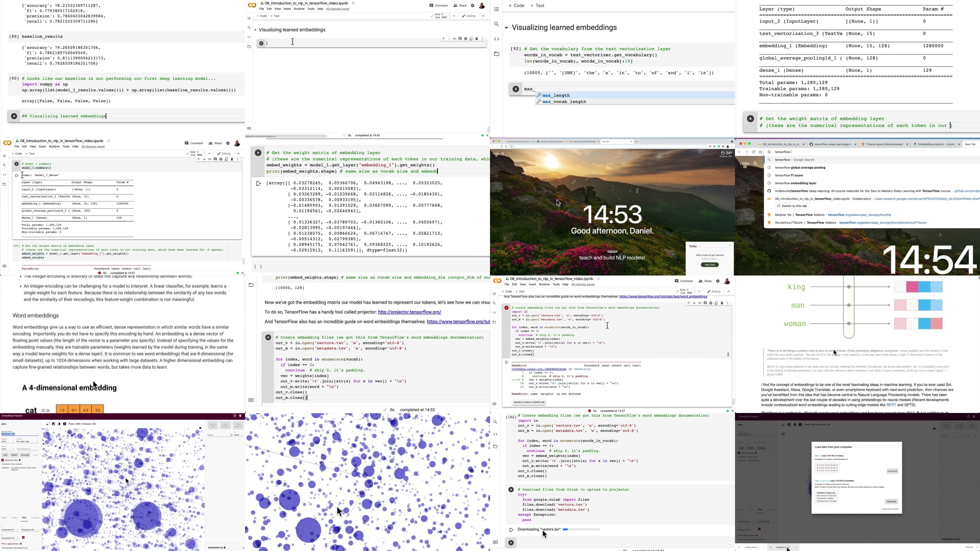Enable edit mode icon in the Points: 10000 projector
The image size is (980, 551).
[x=54, y=424]
